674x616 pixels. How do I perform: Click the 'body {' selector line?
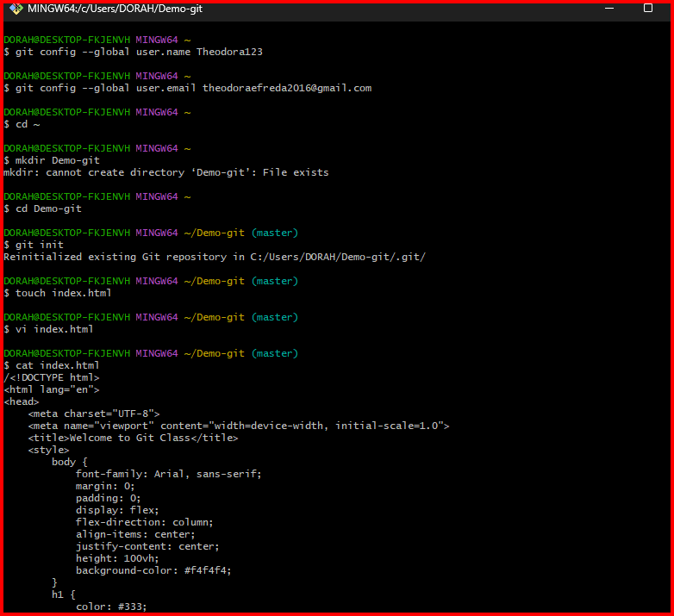tap(70, 462)
